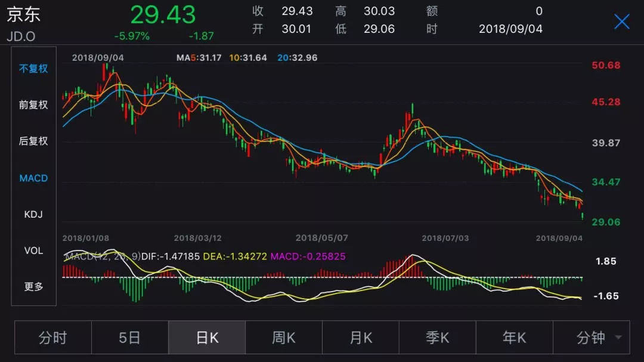Open the 分钟 minute-interval chart selector

591,337
